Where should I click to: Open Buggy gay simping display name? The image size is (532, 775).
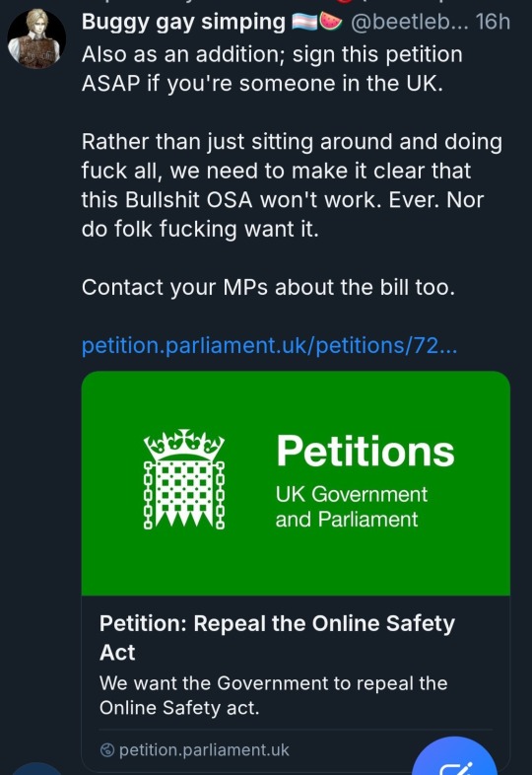[x=183, y=23]
